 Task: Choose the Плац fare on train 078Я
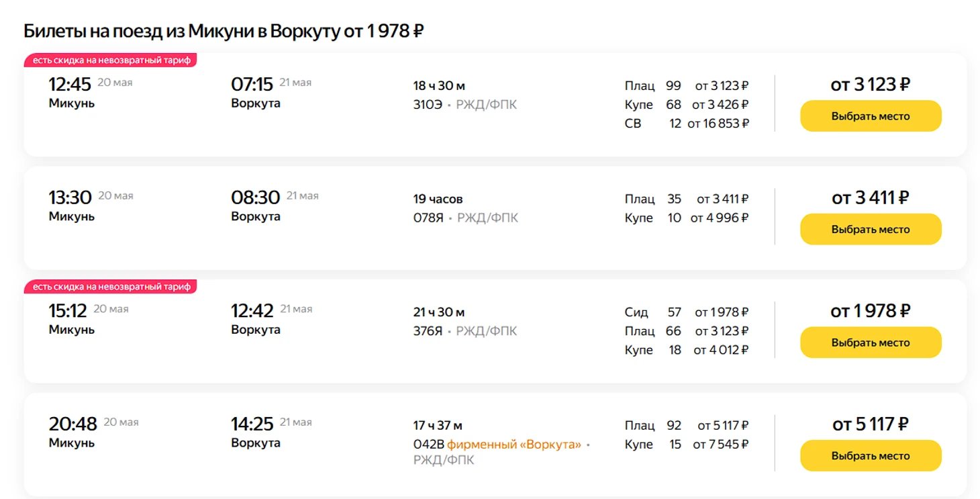686,199
